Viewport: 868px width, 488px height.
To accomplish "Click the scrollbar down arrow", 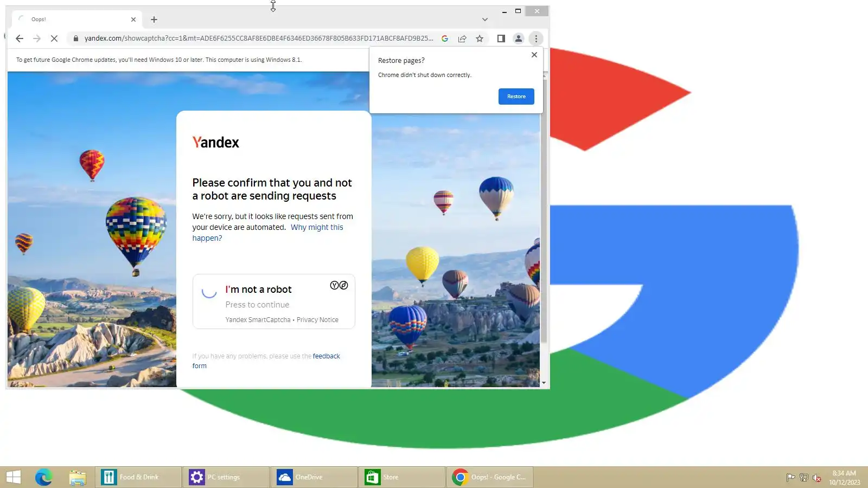I will click(544, 383).
